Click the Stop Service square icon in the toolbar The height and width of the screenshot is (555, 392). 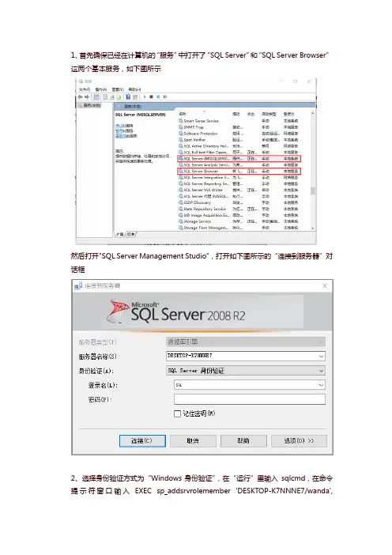click(x=152, y=96)
